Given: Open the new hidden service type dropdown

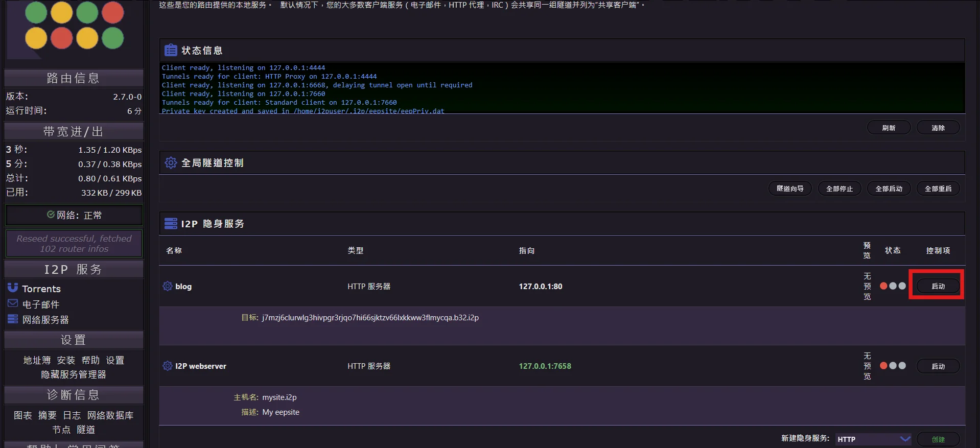Looking at the screenshot, I should tap(873, 439).
